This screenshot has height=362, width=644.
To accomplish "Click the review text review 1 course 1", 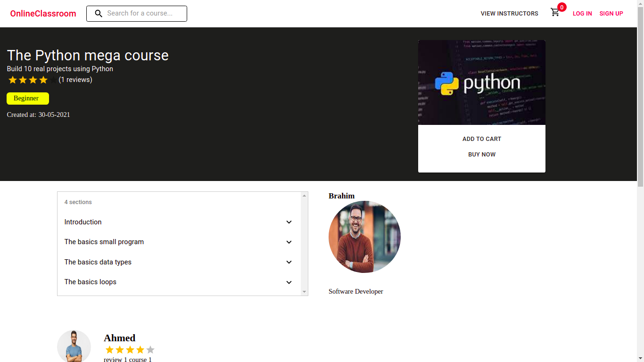I will [128, 360].
